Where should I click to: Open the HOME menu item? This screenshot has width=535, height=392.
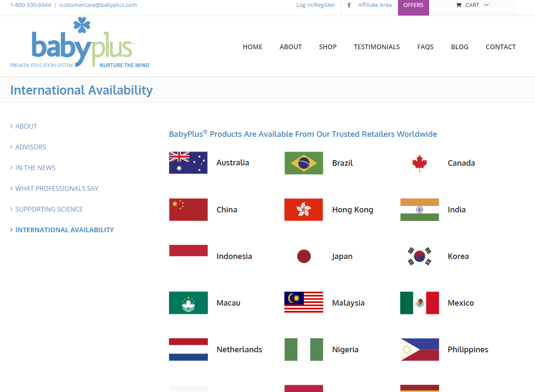click(252, 47)
